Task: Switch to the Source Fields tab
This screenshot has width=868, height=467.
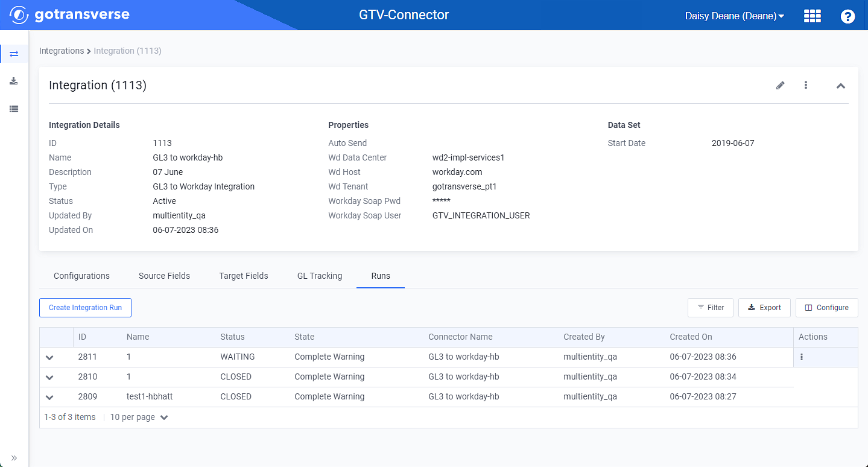Action: tap(164, 276)
